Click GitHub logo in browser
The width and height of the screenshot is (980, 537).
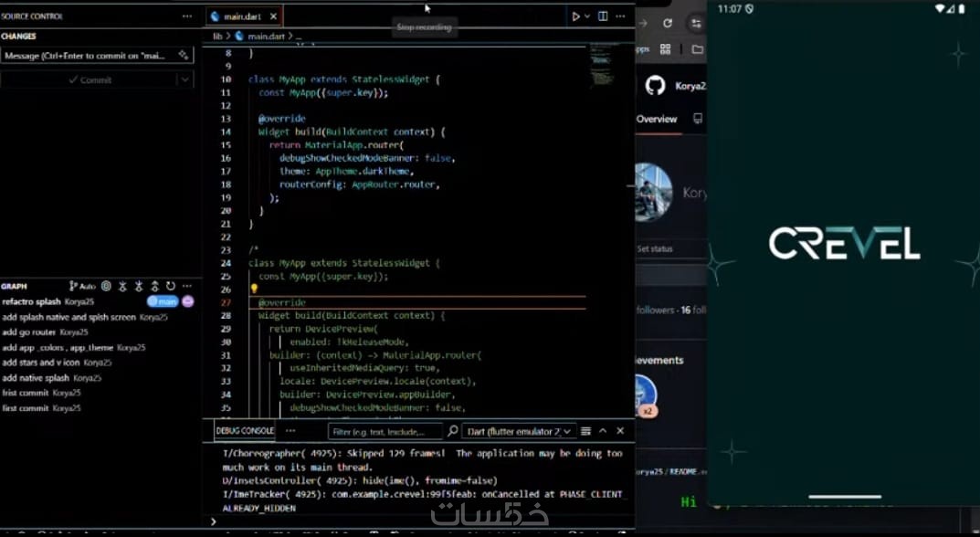point(655,86)
